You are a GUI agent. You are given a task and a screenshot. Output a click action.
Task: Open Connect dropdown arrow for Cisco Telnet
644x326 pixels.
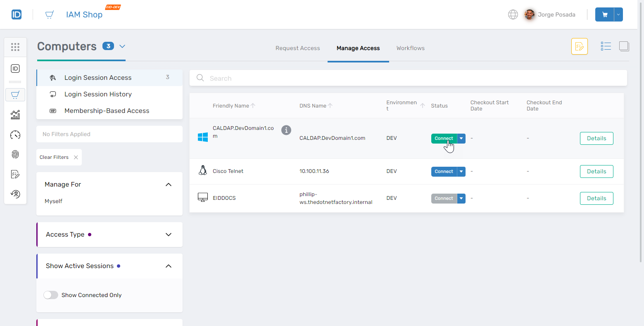461,171
